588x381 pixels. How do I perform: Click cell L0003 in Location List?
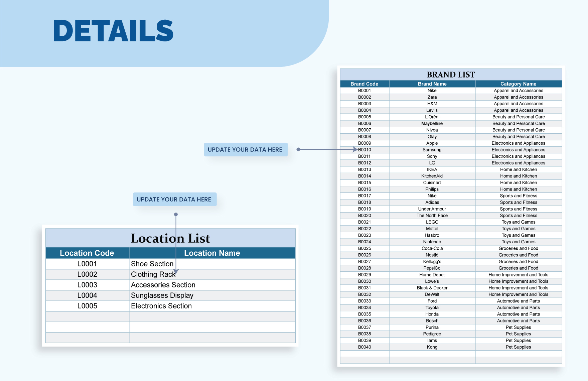click(87, 285)
